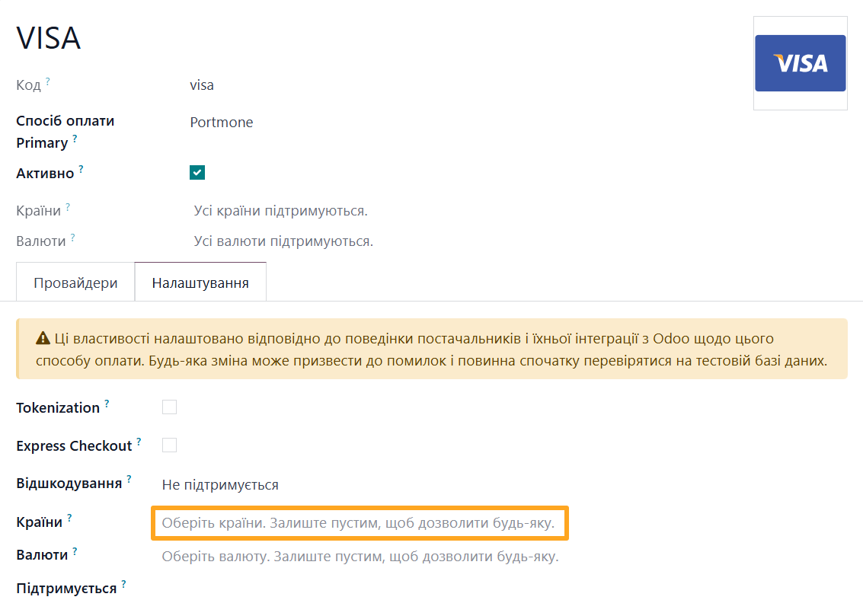The image size is (863, 616).
Task: Open the Portmone payment provider link
Action: pyautogui.click(x=222, y=122)
